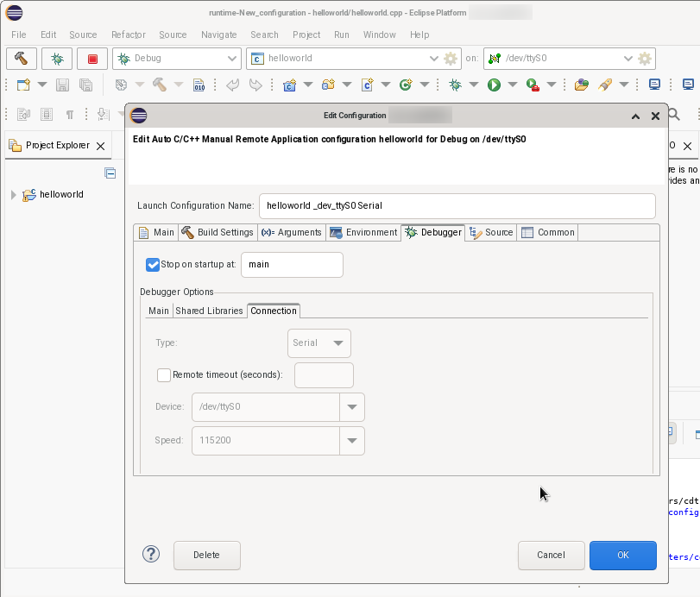Uncheck the Stop on startup at checkbox
The height and width of the screenshot is (597, 700).
click(153, 265)
